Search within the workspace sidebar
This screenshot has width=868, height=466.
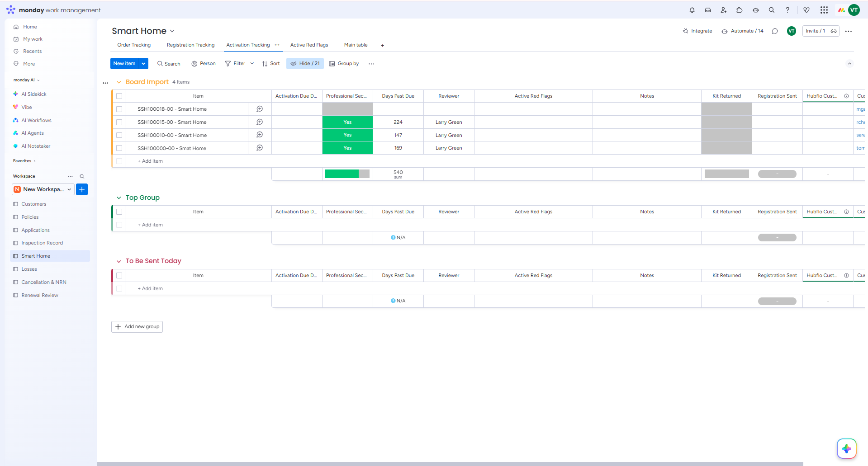[x=82, y=176]
